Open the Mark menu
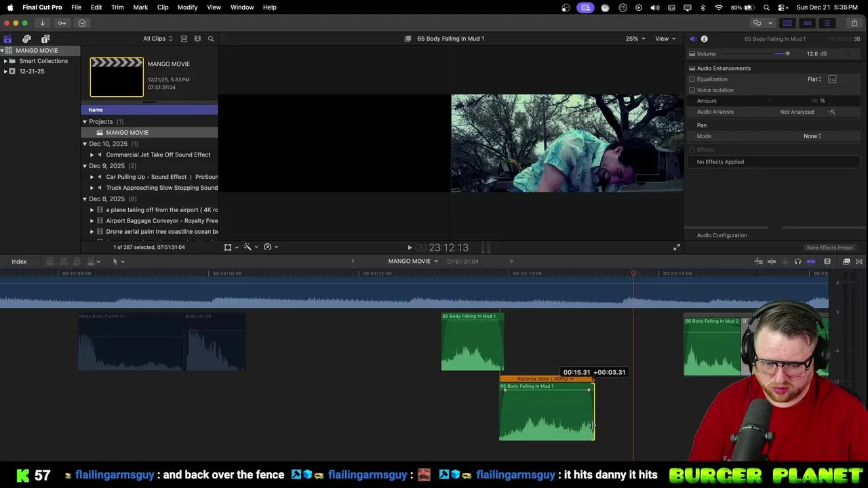 click(140, 7)
